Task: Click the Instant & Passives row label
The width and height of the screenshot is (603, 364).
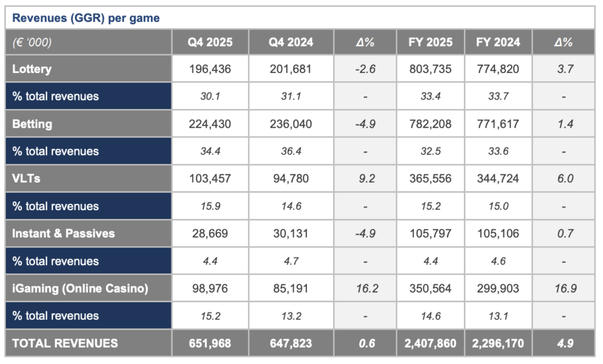Action: click(x=64, y=233)
